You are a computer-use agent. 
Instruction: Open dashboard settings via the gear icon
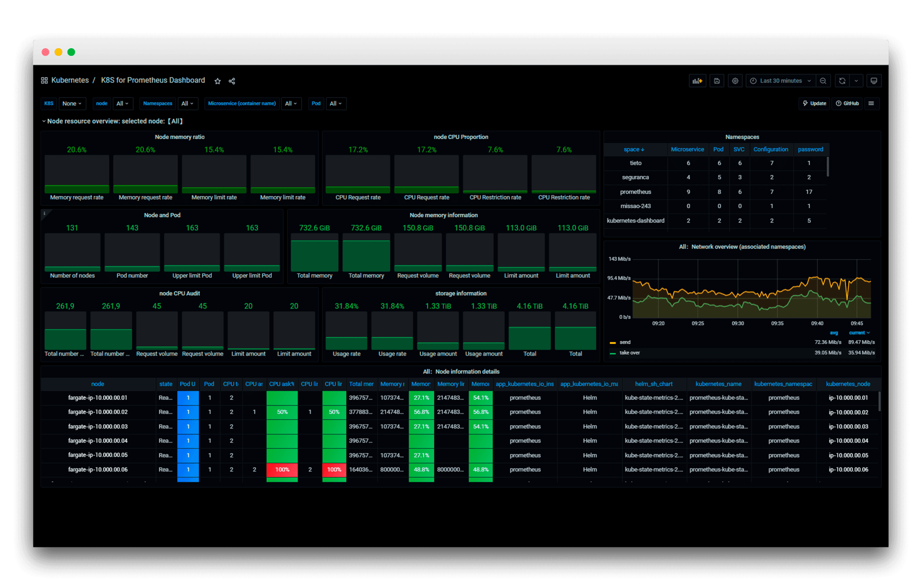click(x=735, y=81)
